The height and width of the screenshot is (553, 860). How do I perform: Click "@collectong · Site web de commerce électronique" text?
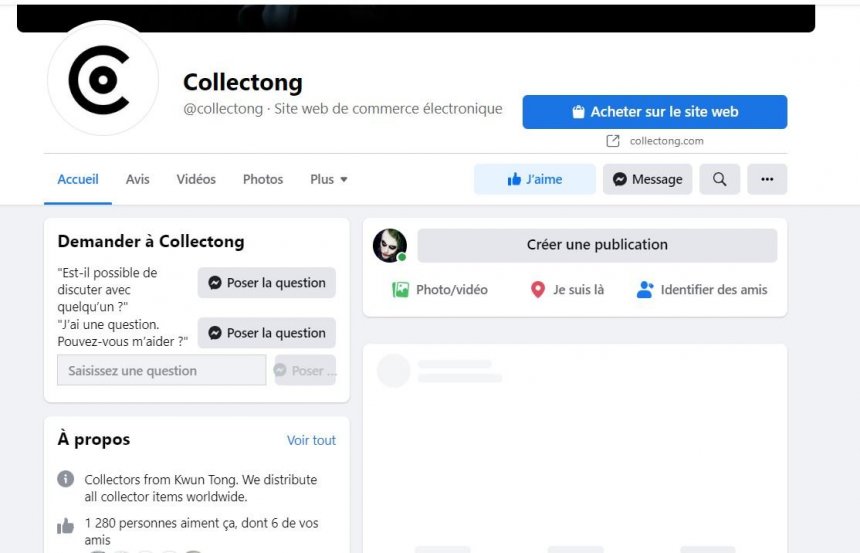(x=343, y=109)
